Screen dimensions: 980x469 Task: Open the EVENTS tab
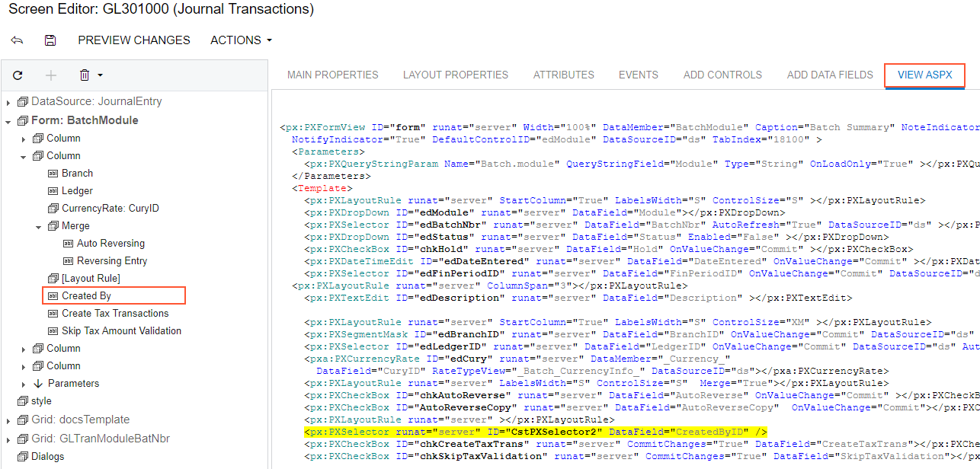pyautogui.click(x=639, y=75)
